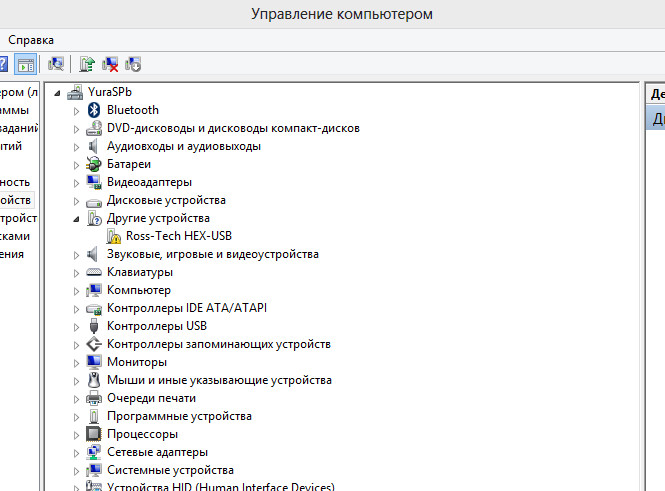
Task: Select Контроллеры запоминающих устройств label
Action: tap(219, 344)
